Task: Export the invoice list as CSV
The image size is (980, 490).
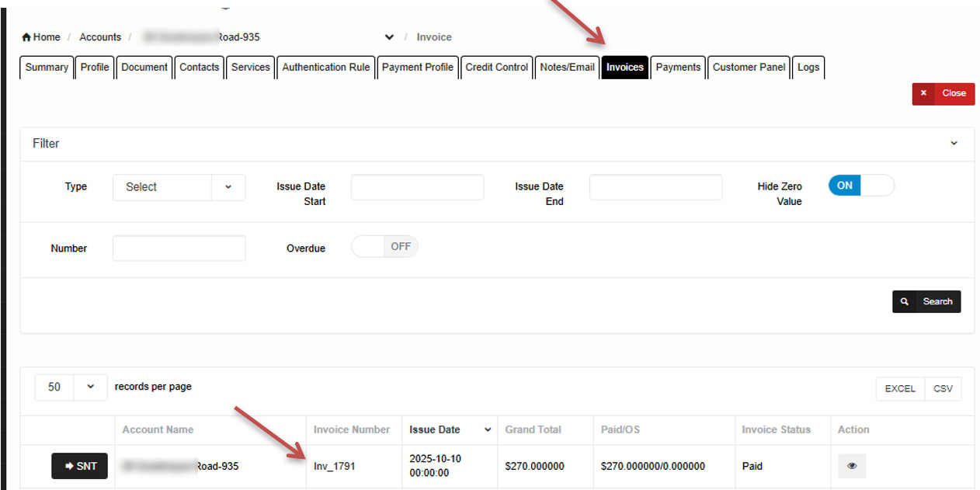Action: tap(943, 389)
